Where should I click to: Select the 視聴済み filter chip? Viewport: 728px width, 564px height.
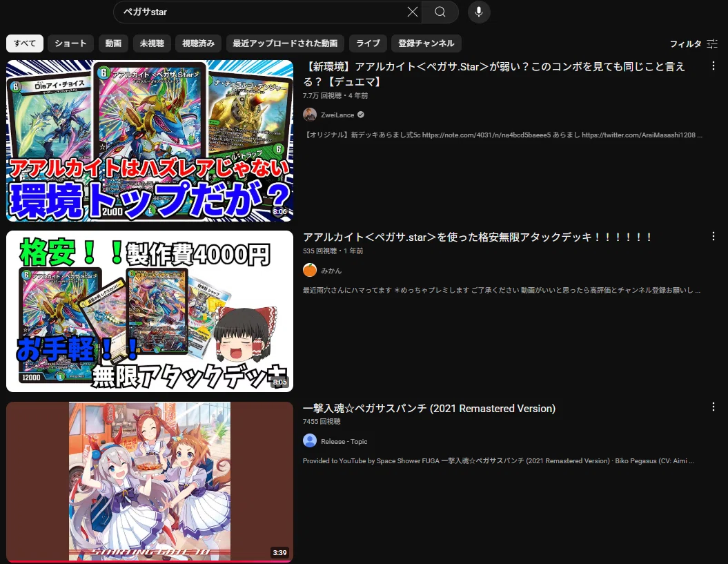coord(198,43)
